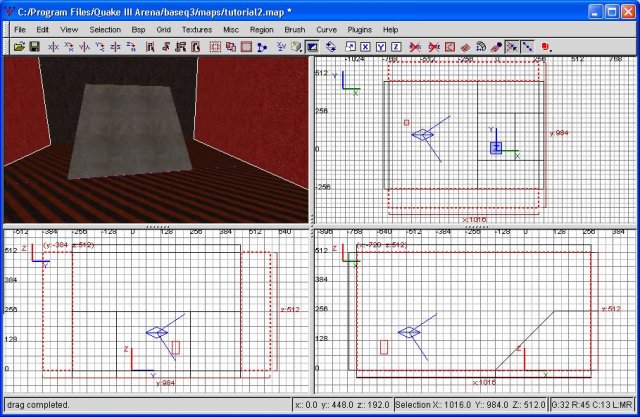Viewport: 640px width, 417px height.
Task: Click the gray ramp in the 3D camera view
Action: 130,131
